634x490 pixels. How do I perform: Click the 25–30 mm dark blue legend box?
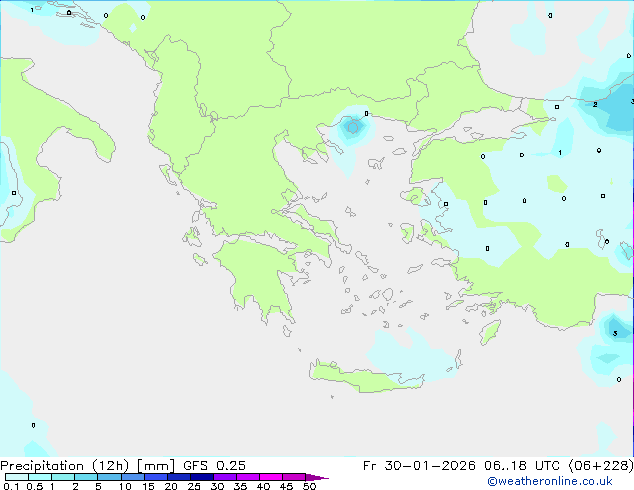202,477
